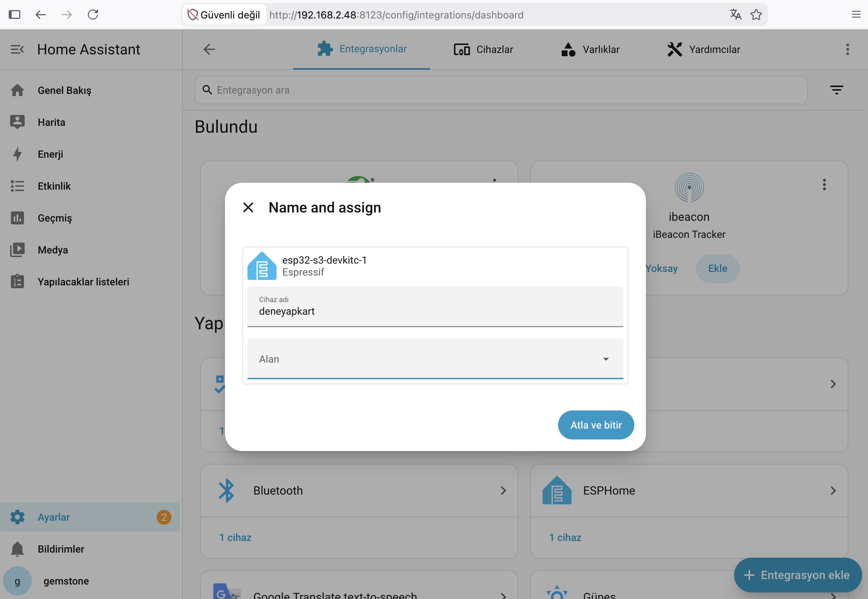Open Genel Bakış home icon
Screen dimensions: 868x599
17,90
